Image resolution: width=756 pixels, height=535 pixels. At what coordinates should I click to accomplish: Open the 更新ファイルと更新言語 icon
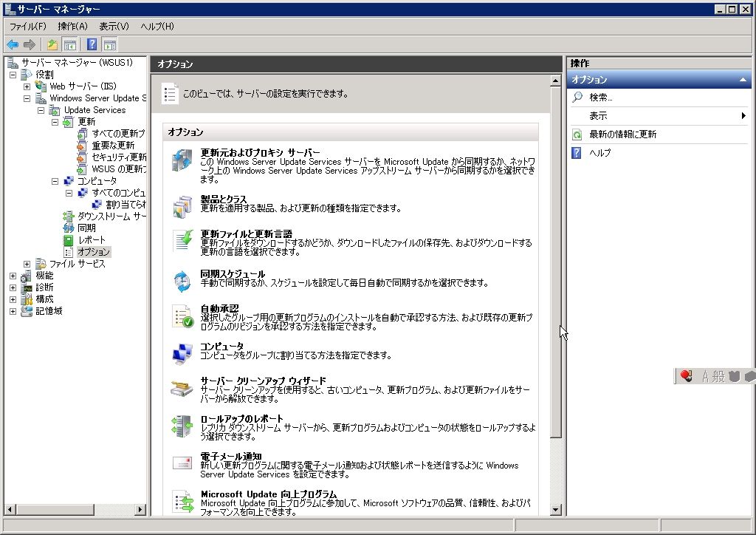coord(182,240)
